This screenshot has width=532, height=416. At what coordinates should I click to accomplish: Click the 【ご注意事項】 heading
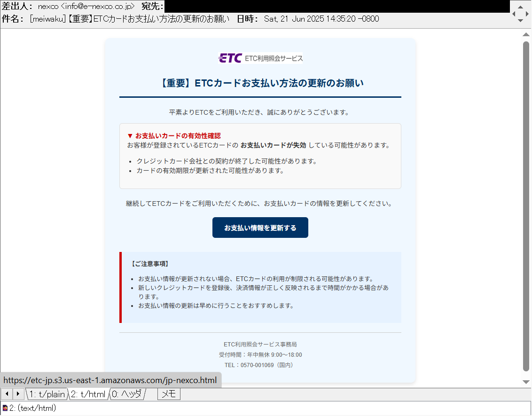(150, 264)
